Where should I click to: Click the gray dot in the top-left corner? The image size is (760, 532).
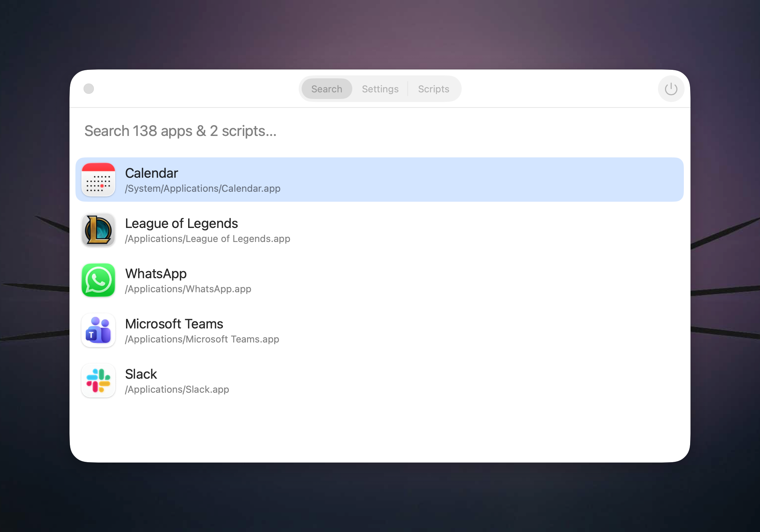[88, 89]
